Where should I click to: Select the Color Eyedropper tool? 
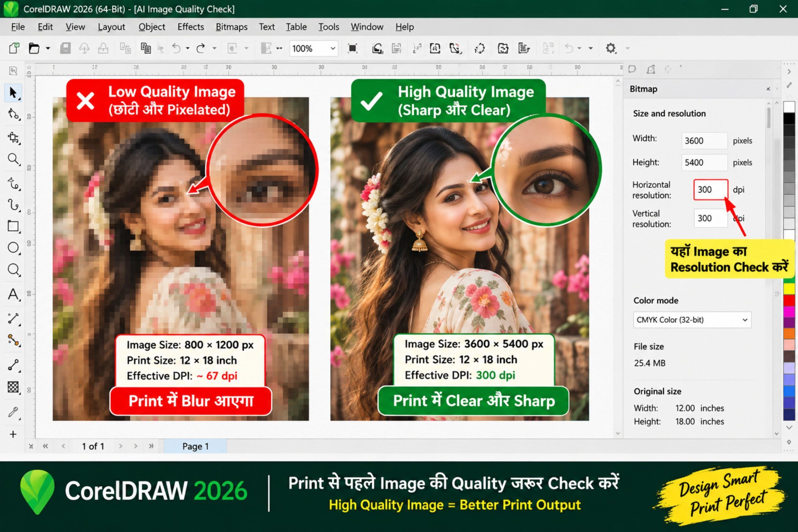coord(13,412)
